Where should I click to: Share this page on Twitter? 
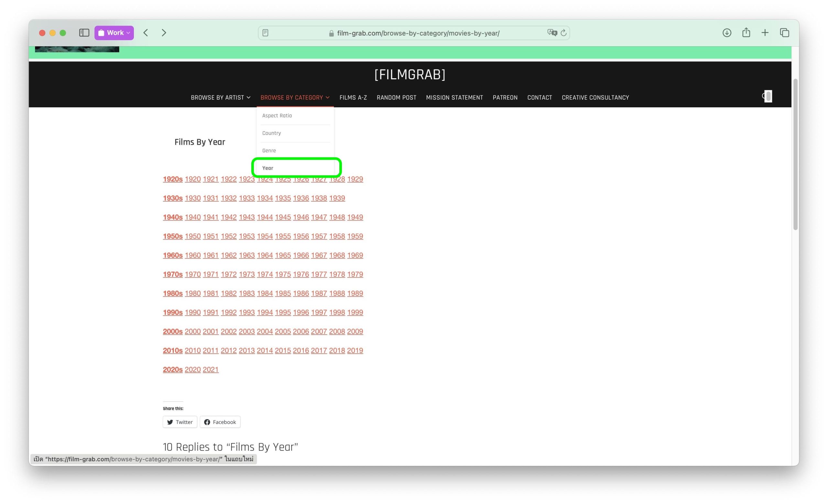pyautogui.click(x=180, y=422)
